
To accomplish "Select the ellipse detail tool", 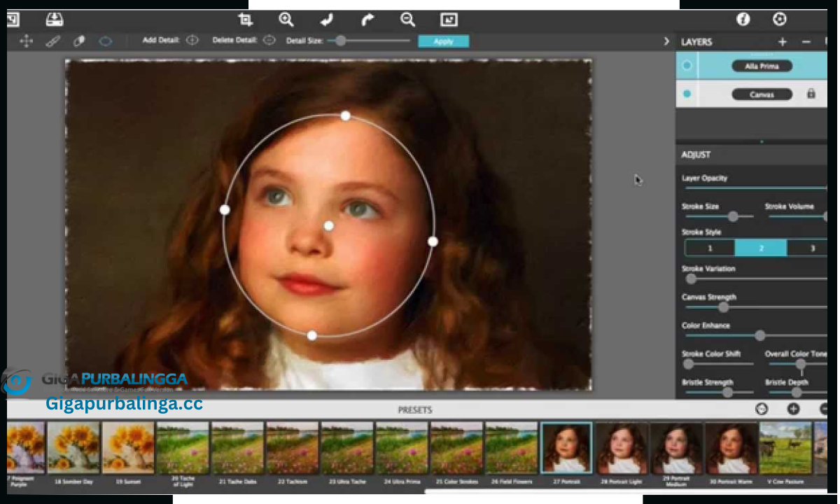I will pyautogui.click(x=105, y=41).
